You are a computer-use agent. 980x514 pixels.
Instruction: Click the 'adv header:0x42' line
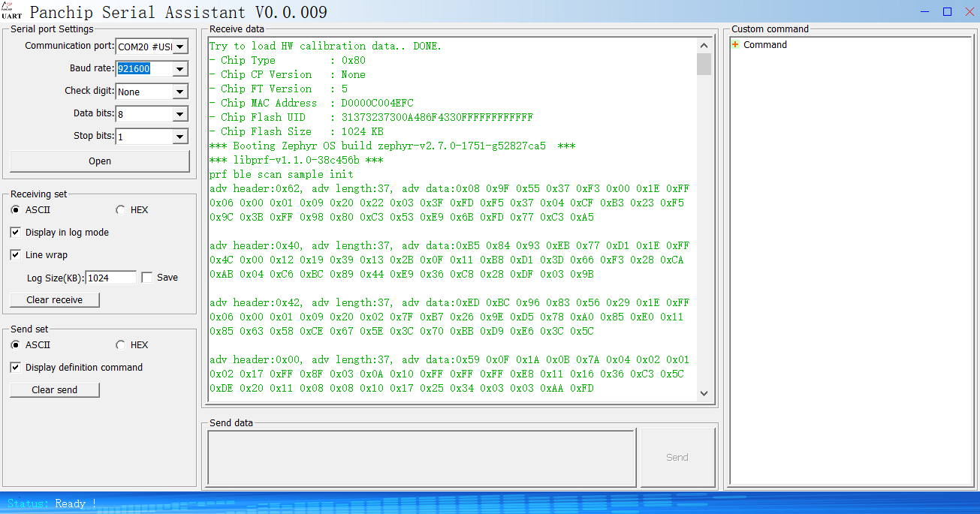click(x=450, y=302)
